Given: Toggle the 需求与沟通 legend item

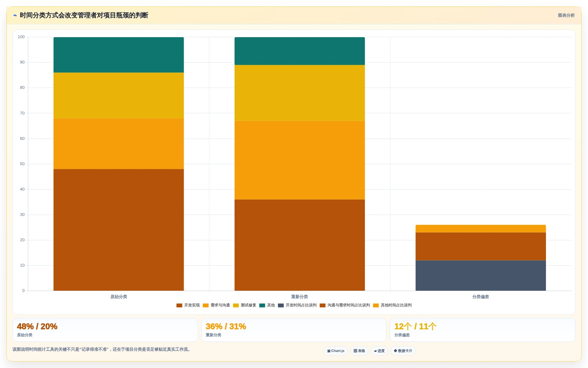Looking at the screenshot, I should 216,305.
